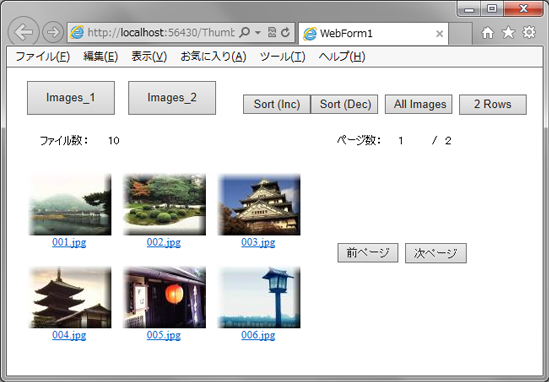
Task: Sort descending with Sort (Dec)
Action: (345, 104)
